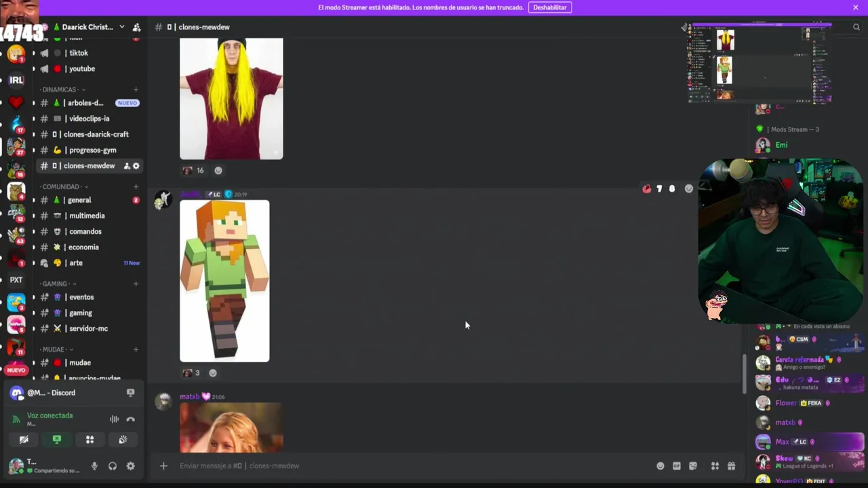Invite people to Daarick Christ server
Image resolution: width=868 pixels, height=488 pixels.
coord(136,27)
